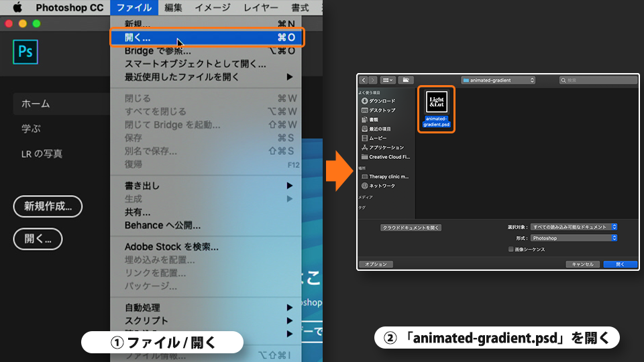This screenshot has width=644, height=362.
Task: Click the 開く... button on home screen
Action: [38, 239]
